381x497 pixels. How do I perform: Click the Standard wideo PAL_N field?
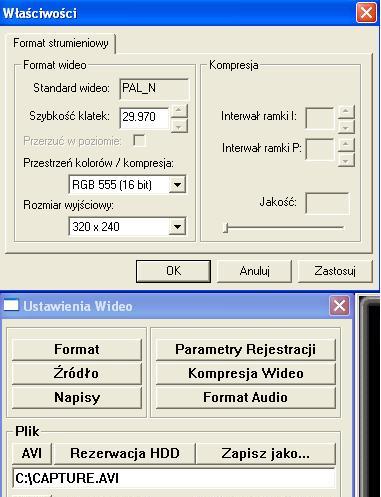coord(154,89)
